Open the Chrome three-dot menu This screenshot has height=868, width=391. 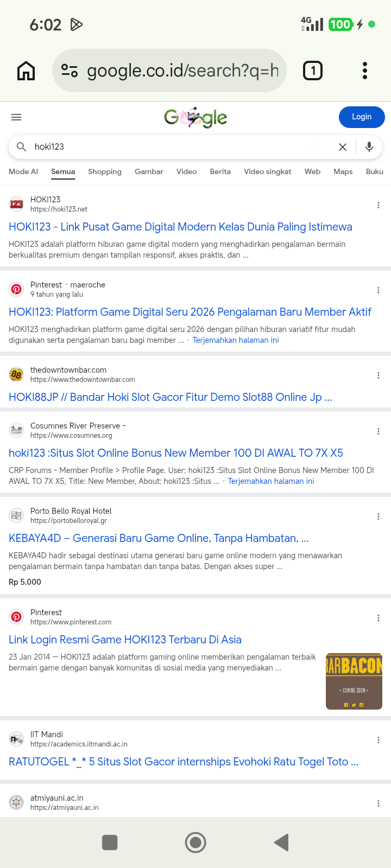point(365,71)
